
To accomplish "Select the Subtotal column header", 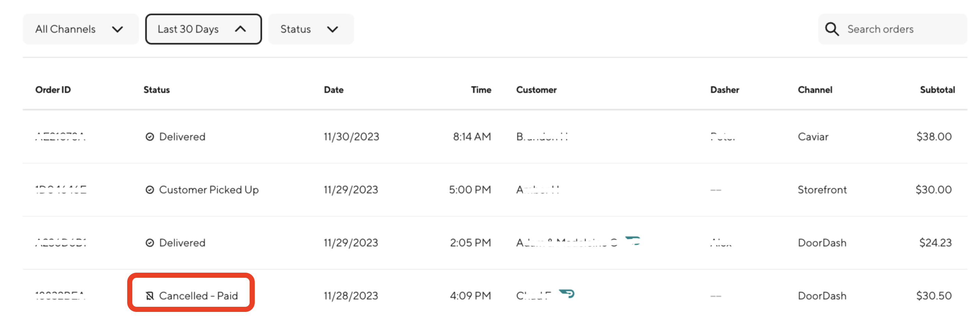I will (937, 89).
